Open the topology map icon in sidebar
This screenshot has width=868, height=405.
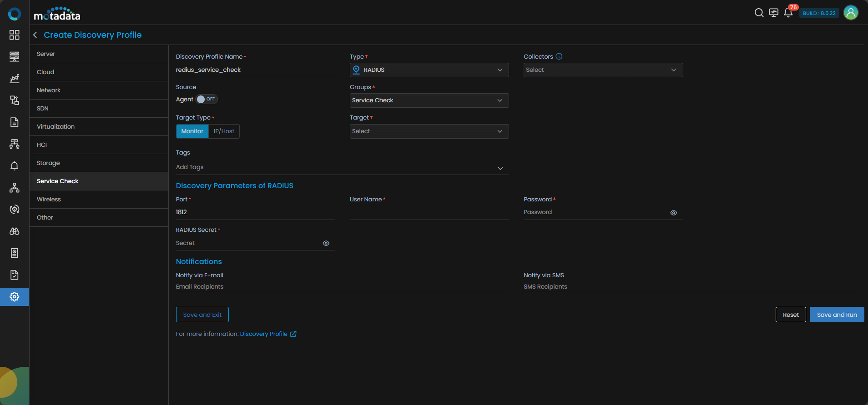[15, 100]
